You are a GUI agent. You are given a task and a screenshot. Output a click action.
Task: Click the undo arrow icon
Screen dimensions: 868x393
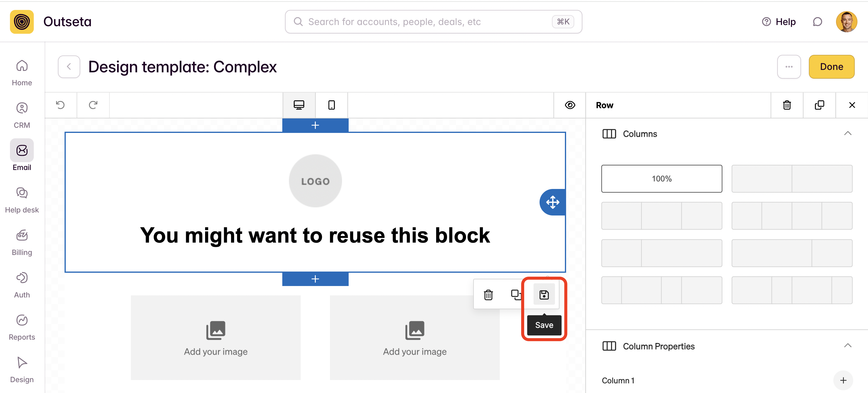[60, 105]
